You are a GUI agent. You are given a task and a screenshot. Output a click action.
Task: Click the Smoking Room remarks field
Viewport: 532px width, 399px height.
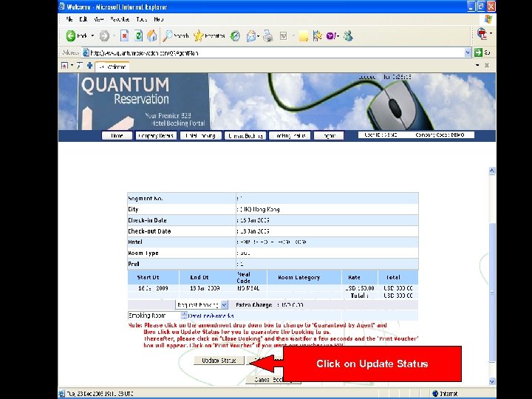154,316
